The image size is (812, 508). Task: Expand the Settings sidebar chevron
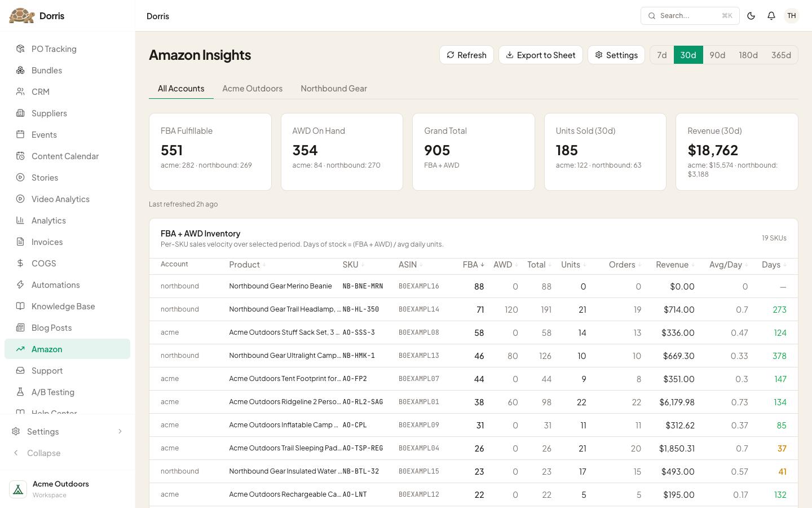click(x=120, y=432)
